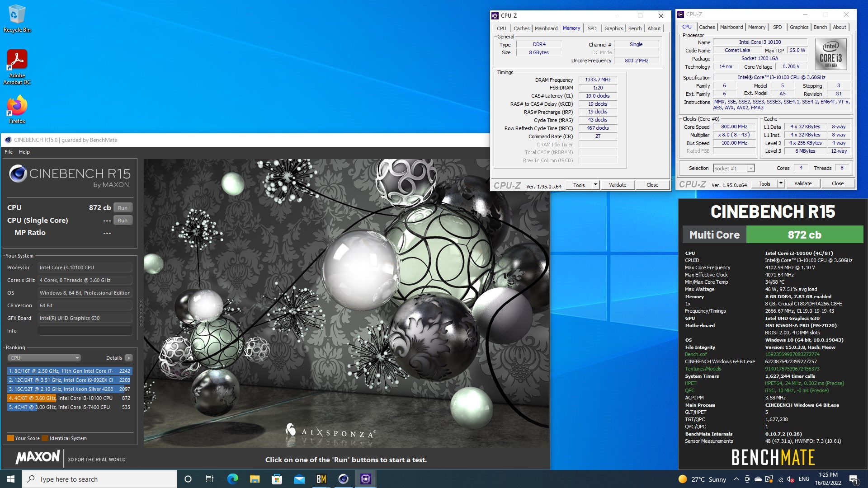This screenshot has width=868, height=488.
Task: Click the Intel Core i3 logo in CPU-Z
Action: pyautogui.click(x=831, y=54)
